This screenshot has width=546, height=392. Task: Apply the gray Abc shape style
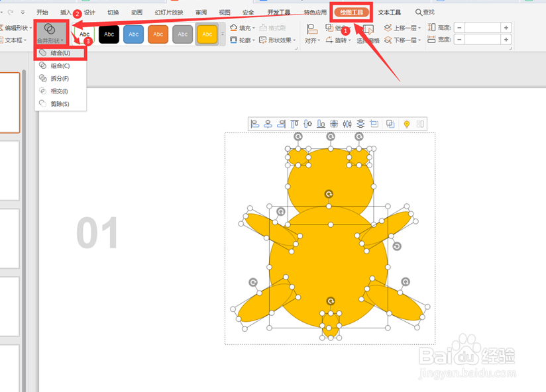[x=183, y=34]
